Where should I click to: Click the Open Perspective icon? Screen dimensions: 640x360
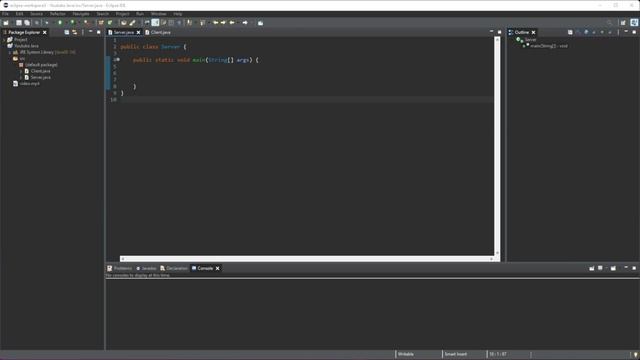(623, 23)
